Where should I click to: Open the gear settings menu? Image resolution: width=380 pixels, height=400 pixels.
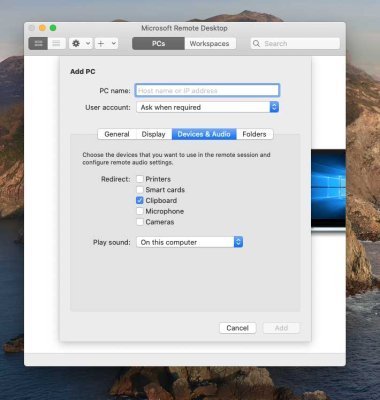point(76,43)
